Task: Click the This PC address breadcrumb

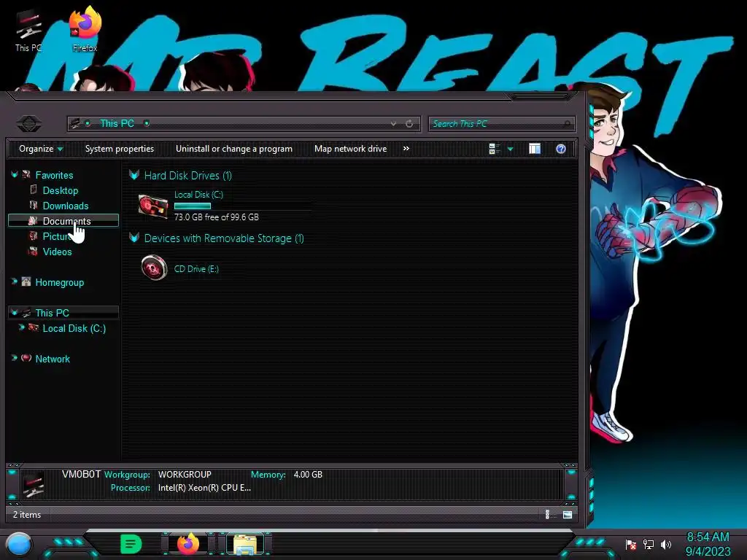Action: (x=117, y=123)
